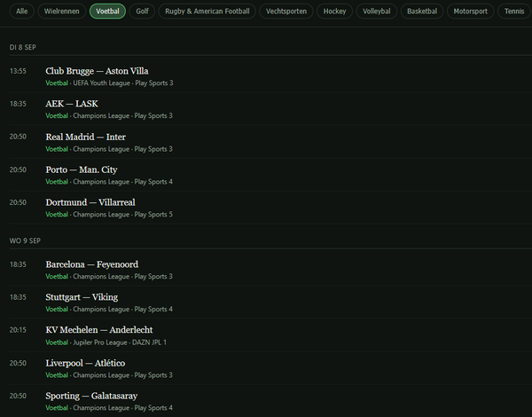Click Champions League · Play Sports 5 subtitle
This screenshot has height=417, width=532.
coord(123,215)
